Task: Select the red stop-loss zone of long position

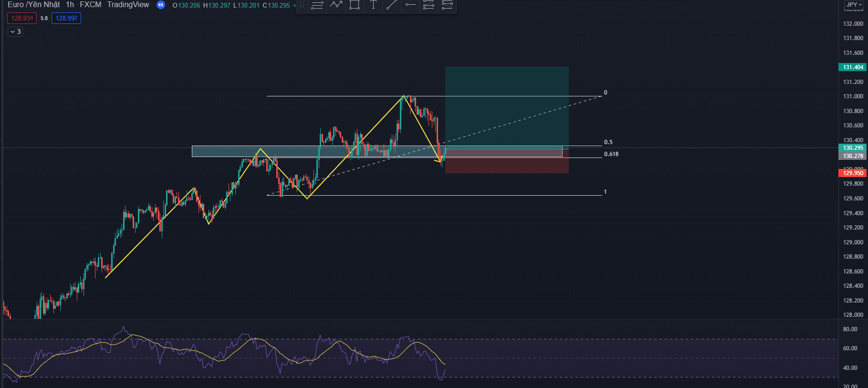Action: point(506,166)
